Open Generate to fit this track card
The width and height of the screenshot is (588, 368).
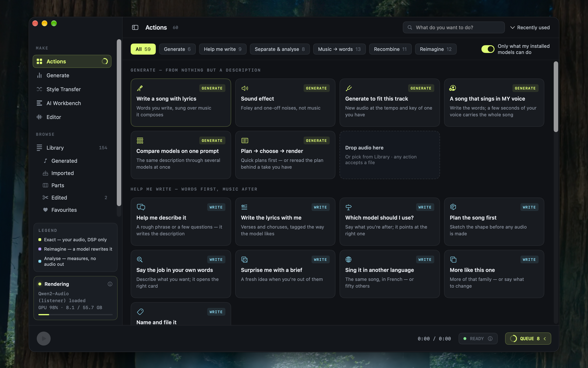(x=390, y=102)
